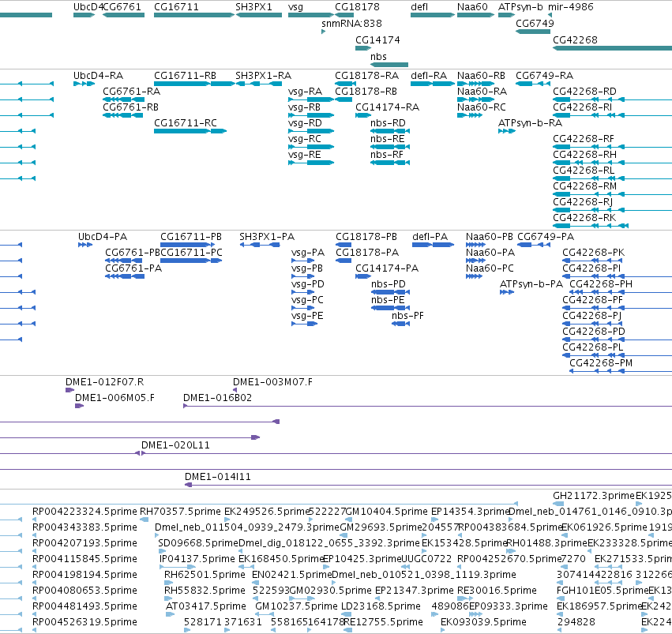
Task: Click the DME1-016B02 clone label
Action: [x=218, y=398]
